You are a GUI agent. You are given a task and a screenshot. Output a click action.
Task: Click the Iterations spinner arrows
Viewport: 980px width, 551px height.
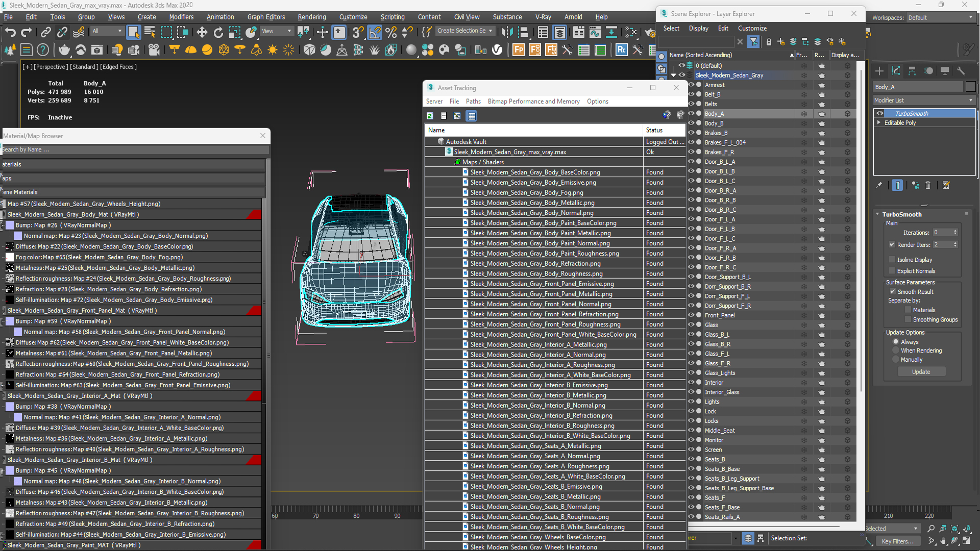pos(955,232)
